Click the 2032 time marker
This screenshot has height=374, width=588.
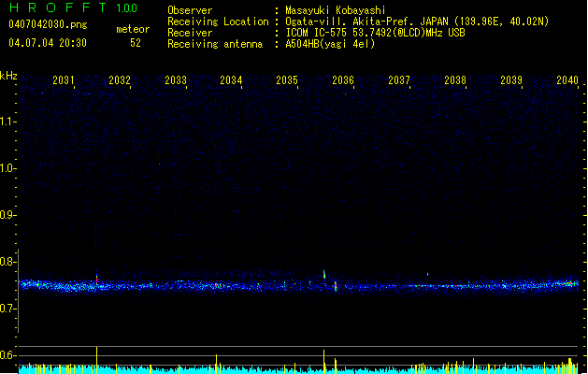click(120, 80)
